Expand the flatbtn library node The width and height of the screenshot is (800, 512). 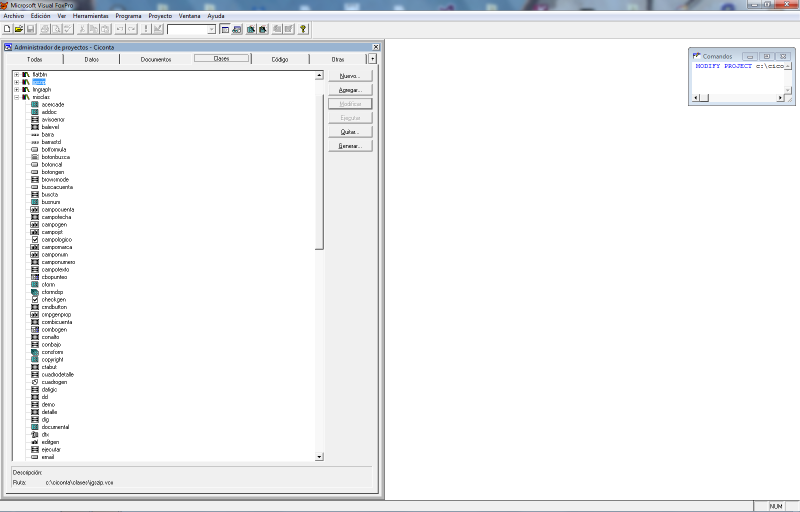click(x=17, y=74)
